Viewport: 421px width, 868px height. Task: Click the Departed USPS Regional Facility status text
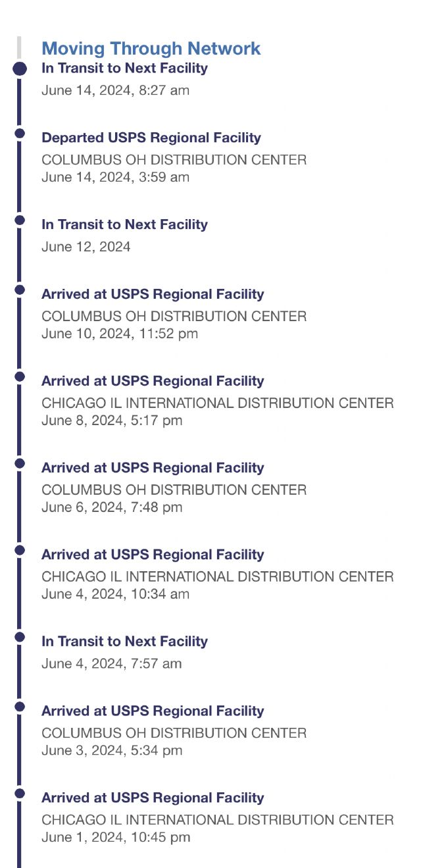pos(151,138)
